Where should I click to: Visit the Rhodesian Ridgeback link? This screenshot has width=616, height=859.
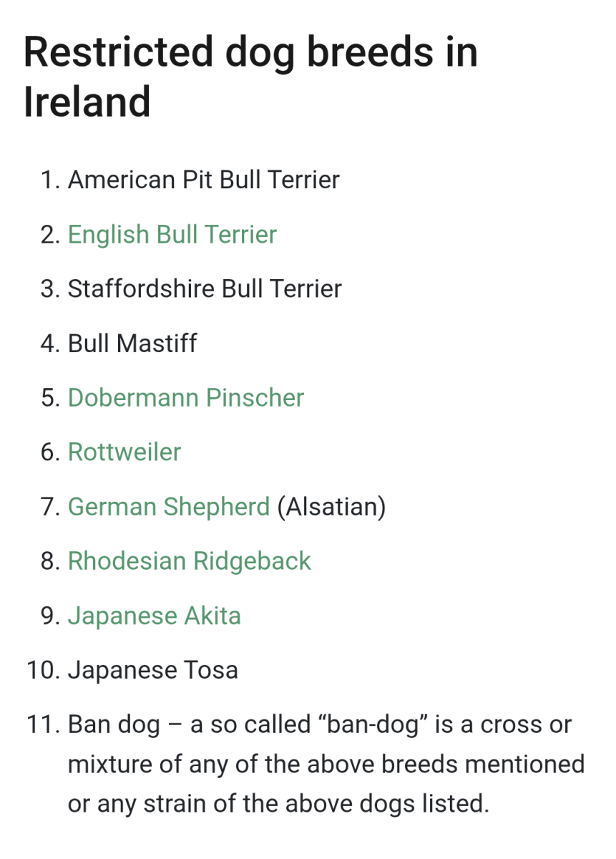[190, 561]
